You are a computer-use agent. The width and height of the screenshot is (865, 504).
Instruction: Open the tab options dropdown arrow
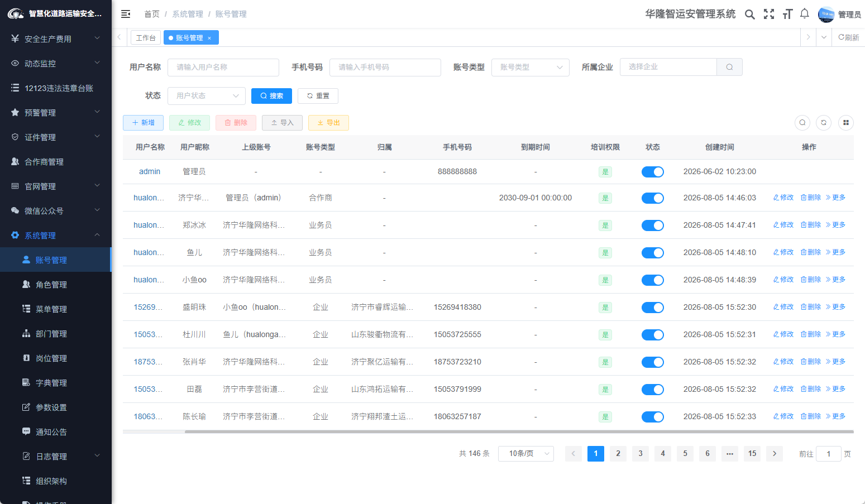[824, 37]
